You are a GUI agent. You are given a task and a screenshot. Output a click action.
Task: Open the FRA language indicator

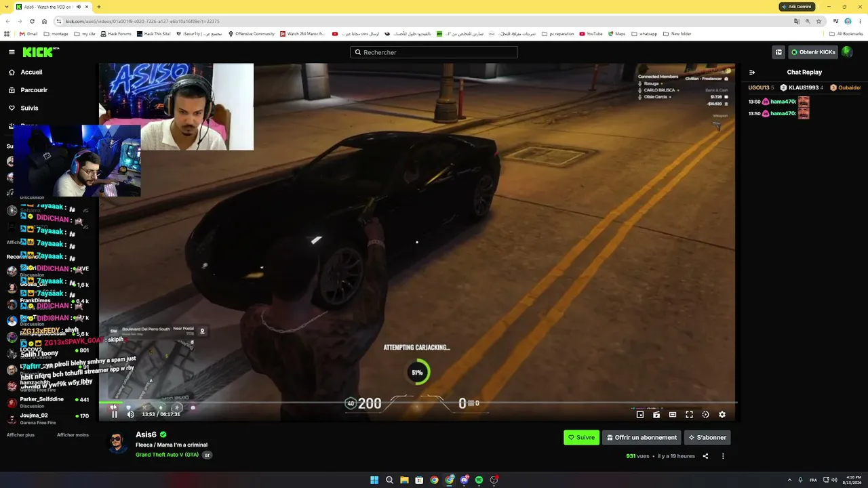click(813, 480)
